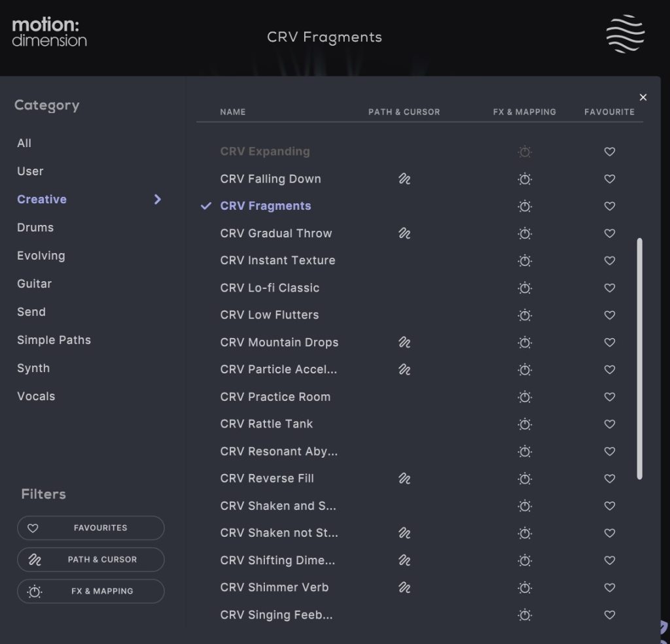The image size is (670, 644).
Task: Expand the Creative category chevron
Action: [157, 199]
